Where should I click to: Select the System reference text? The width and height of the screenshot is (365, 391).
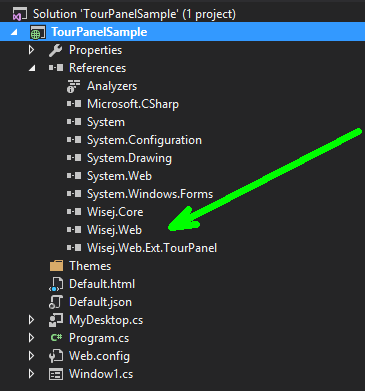pos(106,122)
